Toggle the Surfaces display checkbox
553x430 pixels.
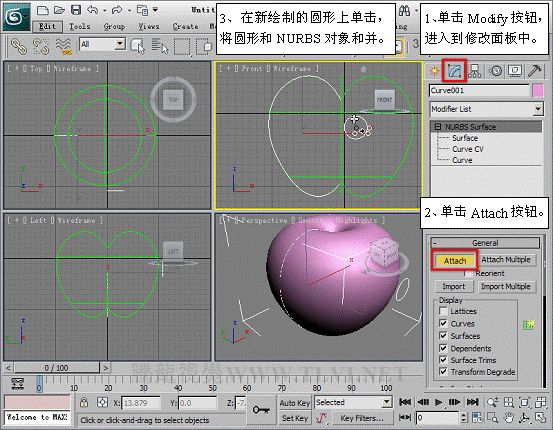[443, 335]
